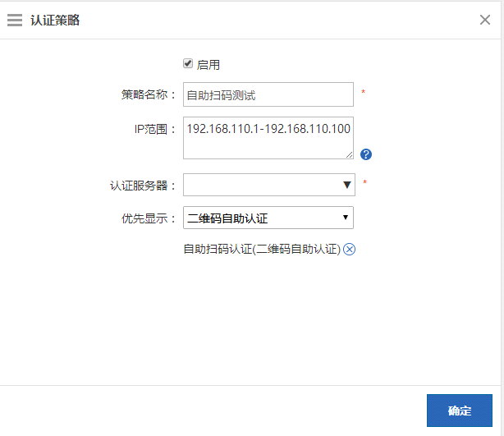Expand the 优先显示 dropdown showing 二维码自助认证
Screen dimensions: 504x436
[x=261, y=218]
